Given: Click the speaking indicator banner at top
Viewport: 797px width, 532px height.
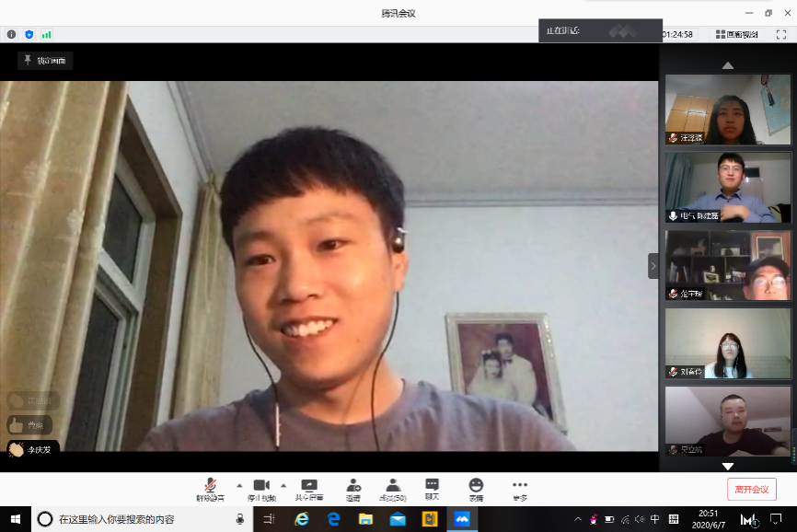Looking at the screenshot, I should [600, 31].
